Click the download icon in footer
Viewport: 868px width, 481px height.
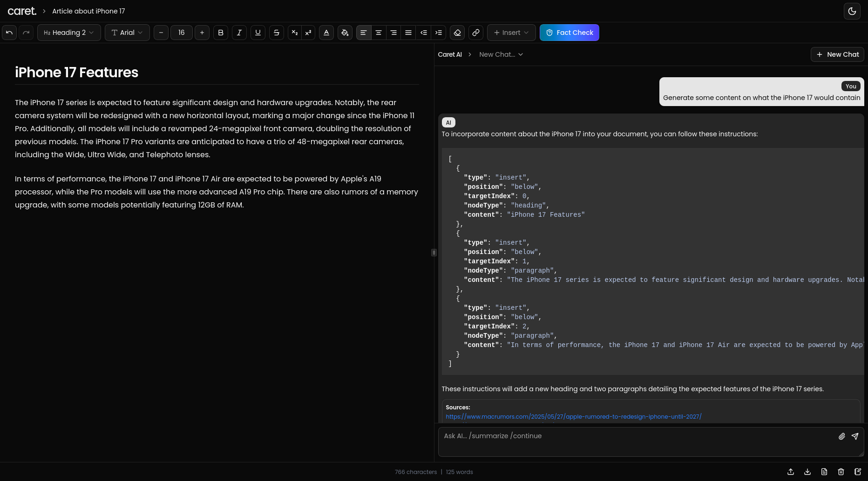(x=807, y=472)
